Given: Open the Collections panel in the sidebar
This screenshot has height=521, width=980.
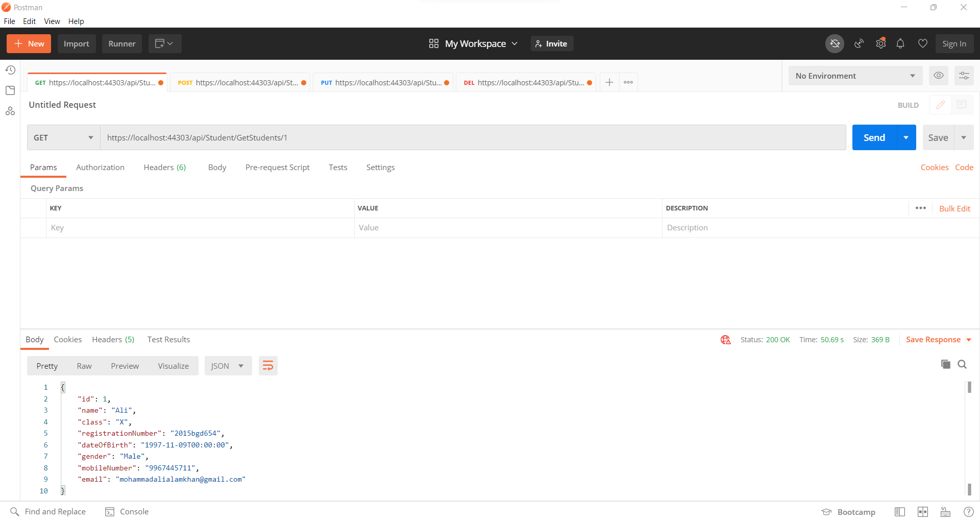Looking at the screenshot, I should click(x=10, y=90).
